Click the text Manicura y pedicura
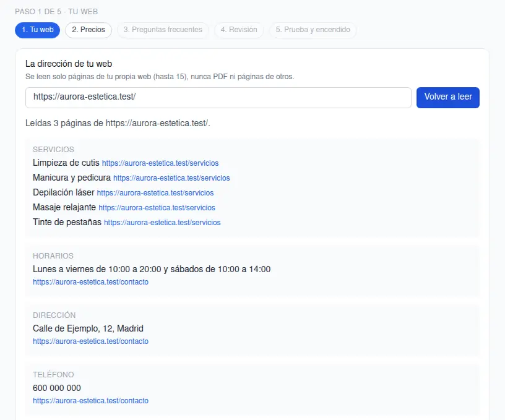 [x=72, y=178]
